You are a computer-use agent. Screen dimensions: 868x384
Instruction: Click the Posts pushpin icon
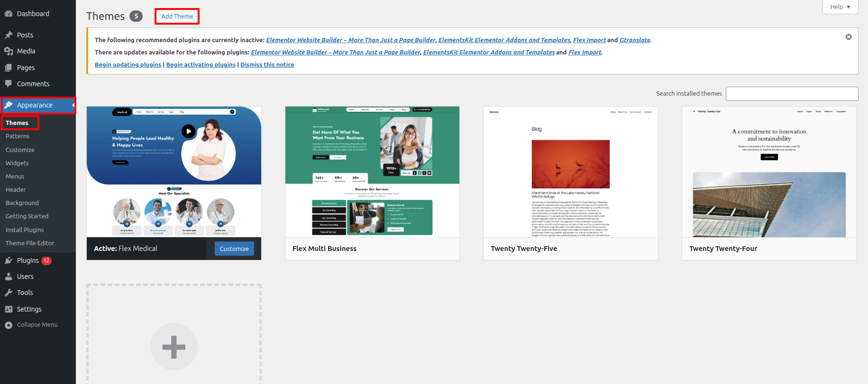pyautogui.click(x=9, y=35)
